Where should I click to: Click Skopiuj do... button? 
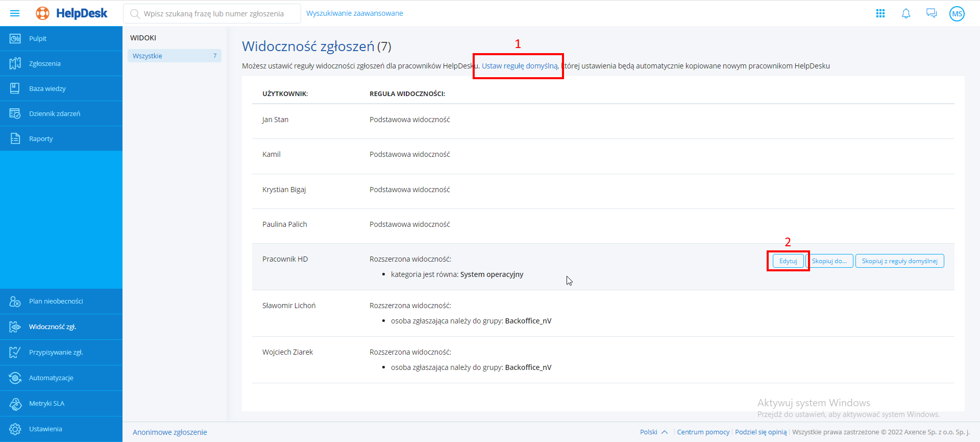pos(829,261)
